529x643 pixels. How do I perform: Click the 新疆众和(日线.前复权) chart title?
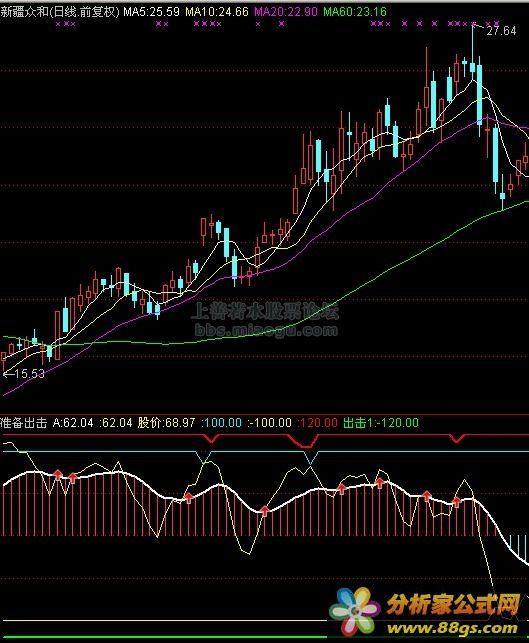coord(60,11)
